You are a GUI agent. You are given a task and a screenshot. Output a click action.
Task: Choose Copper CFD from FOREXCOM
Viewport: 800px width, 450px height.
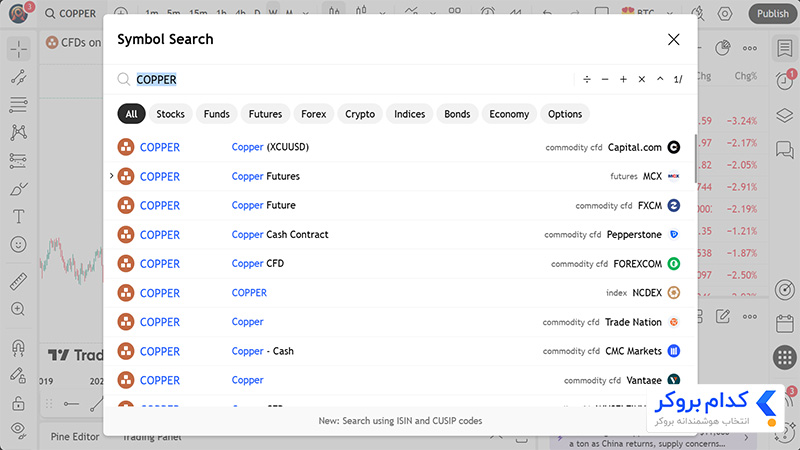click(399, 264)
